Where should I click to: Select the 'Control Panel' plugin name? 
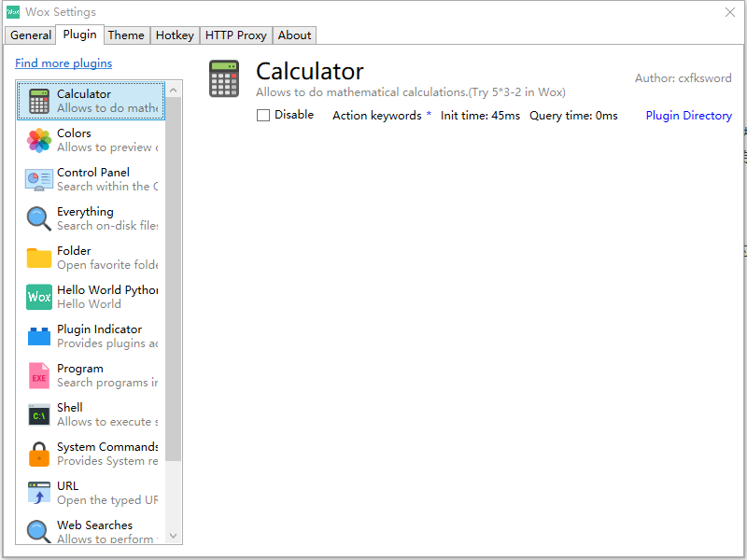(x=93, y=173)
